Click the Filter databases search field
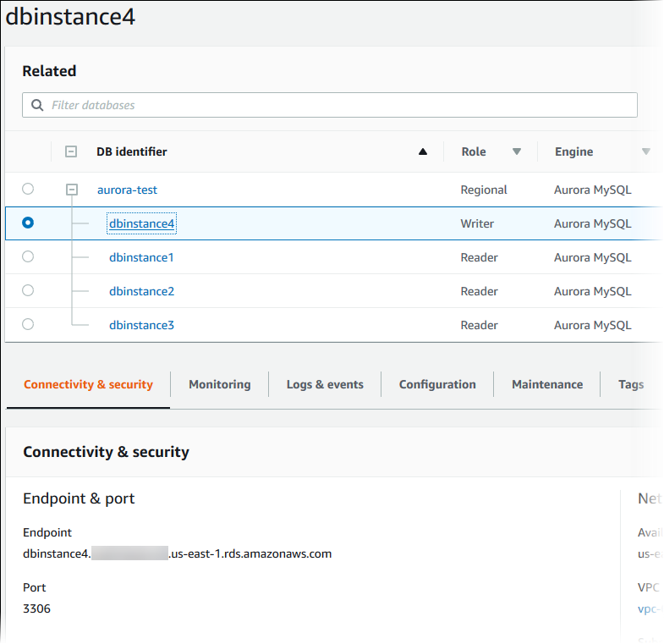The height and width of the screenshot is (644, 664). tap(338, 106)
